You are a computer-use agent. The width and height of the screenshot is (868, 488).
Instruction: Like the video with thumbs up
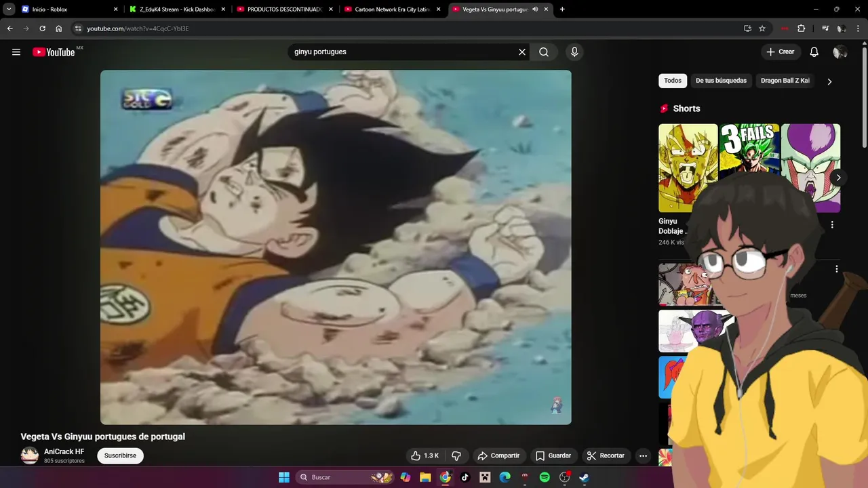[425, 455]
